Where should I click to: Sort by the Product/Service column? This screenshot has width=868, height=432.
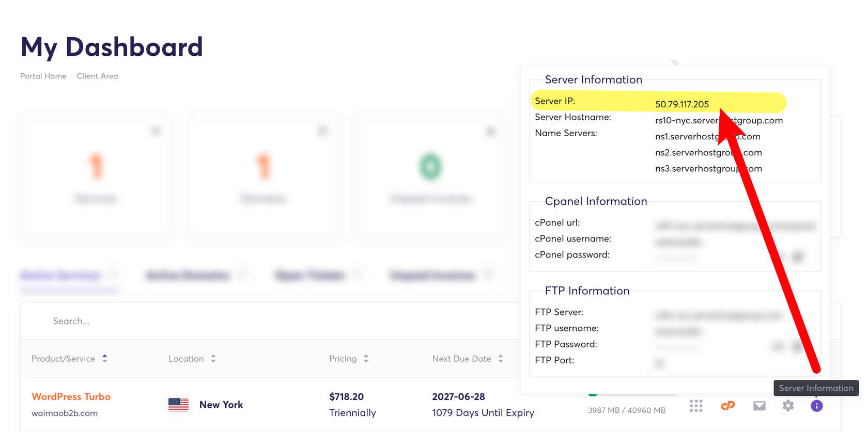tap(105, 359)
